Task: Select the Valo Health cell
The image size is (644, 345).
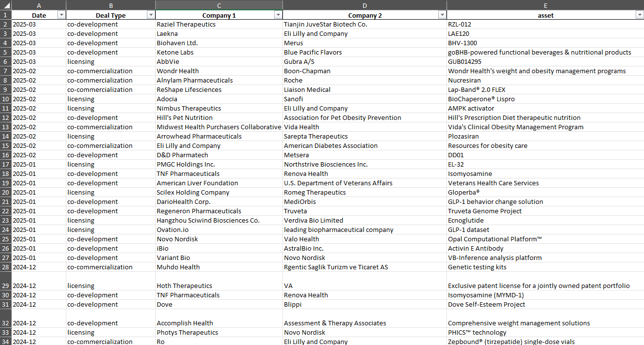Action: tap(364, 239)
